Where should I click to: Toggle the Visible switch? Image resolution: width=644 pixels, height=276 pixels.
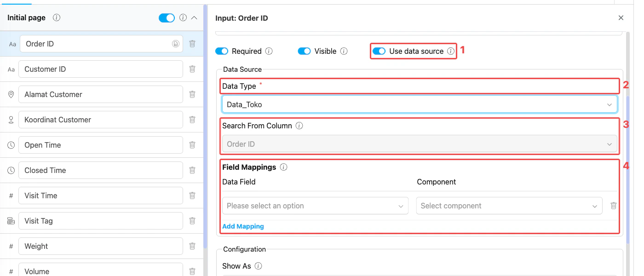click(x=304, y=51)
